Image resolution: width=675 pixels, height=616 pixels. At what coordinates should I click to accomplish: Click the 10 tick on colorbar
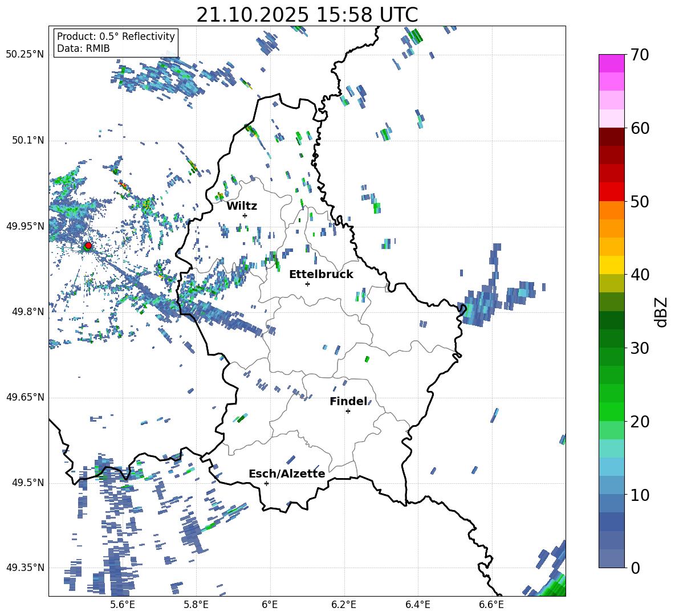tap(639, 495)
